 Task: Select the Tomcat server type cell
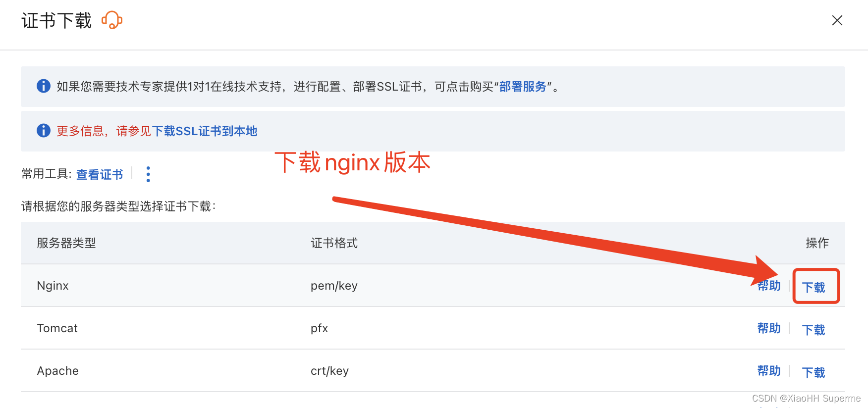pos(57,328)
